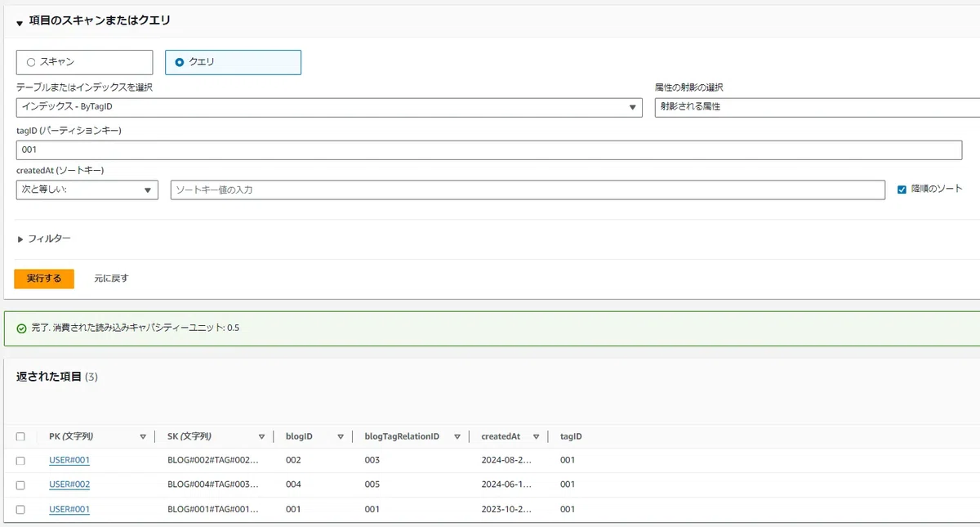Click the 消費された読み込みキャパシティーユニット status message
980x527 pixels.
tap(136, 328)
